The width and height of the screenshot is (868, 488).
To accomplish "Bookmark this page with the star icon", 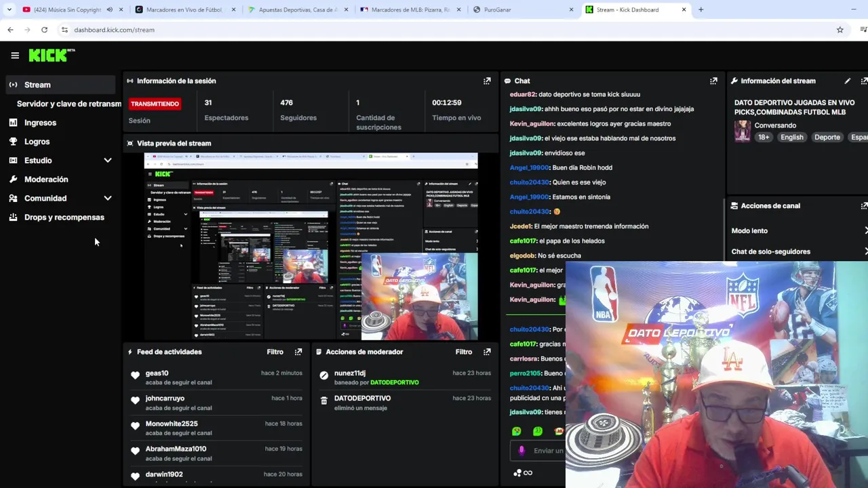I will tap(840, 30).
